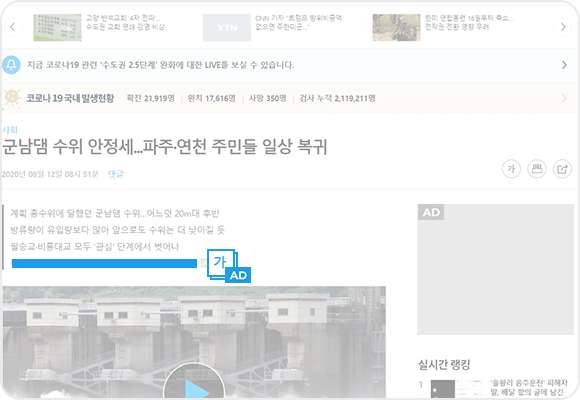This screenshot has height=400, width=580.
Task: Click summary line 방류량이 유입량보다 많아
Action: [x=118, y=230]
